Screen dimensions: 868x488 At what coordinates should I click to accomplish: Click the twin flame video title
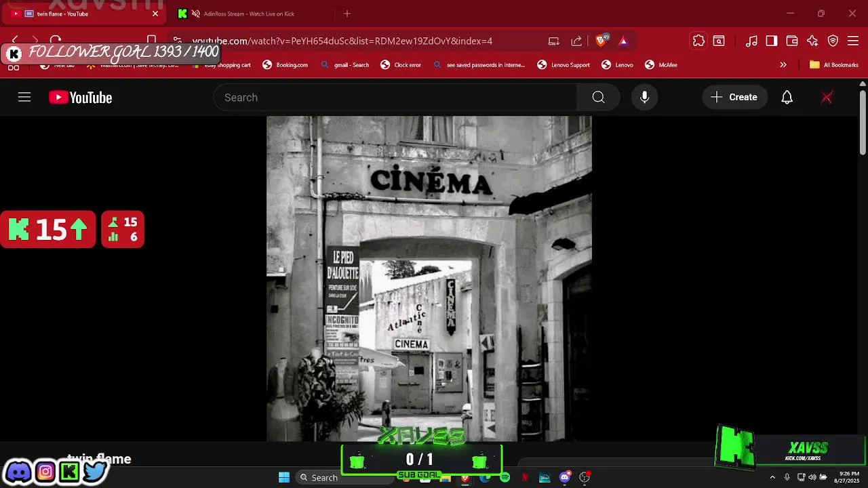pos(99,459)
